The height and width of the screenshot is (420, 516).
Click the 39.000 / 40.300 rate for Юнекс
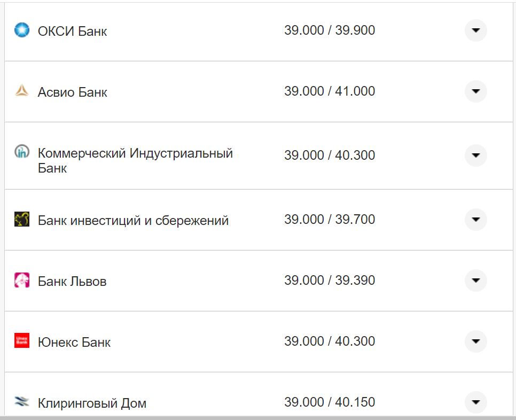(330, 341)
